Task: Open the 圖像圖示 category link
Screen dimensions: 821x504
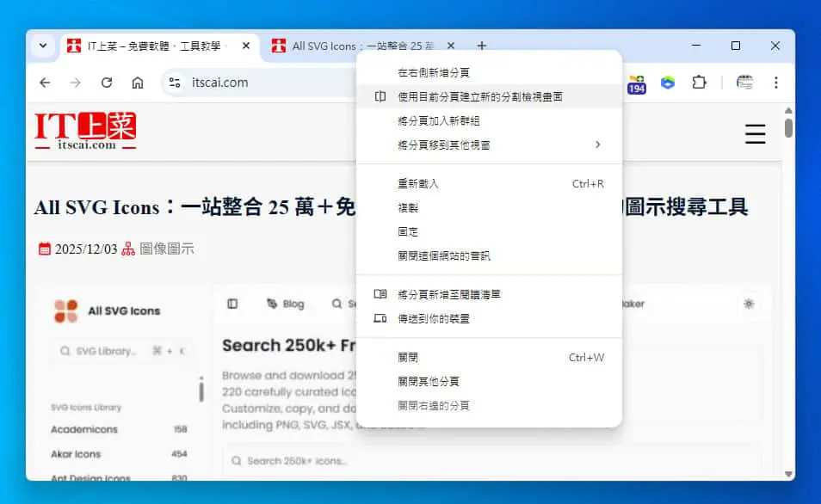Action: pos(166,249)
